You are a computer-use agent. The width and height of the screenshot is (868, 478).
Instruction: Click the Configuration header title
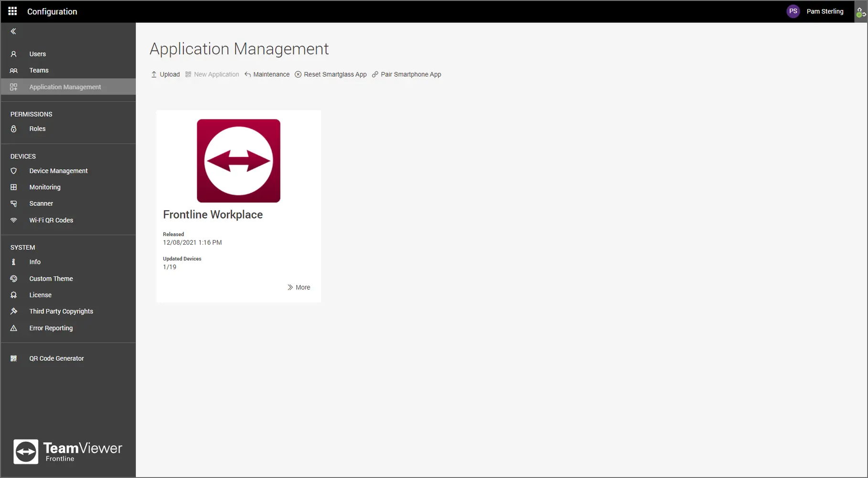coord(52,11)
